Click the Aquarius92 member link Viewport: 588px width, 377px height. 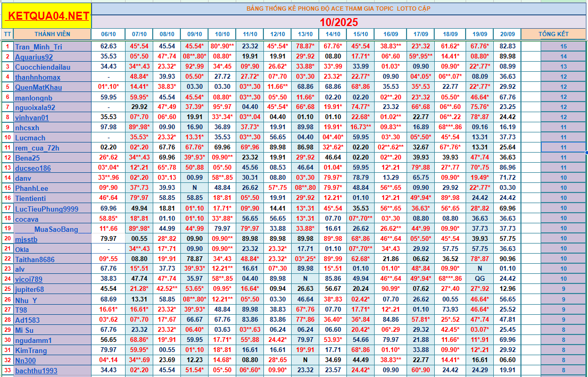point(34,57)
